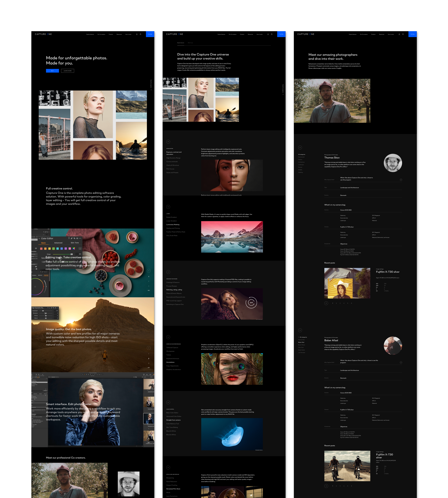Open Curves and levels feature link
The height and width of the screenshot is (498, 448).
click(172, 162)
